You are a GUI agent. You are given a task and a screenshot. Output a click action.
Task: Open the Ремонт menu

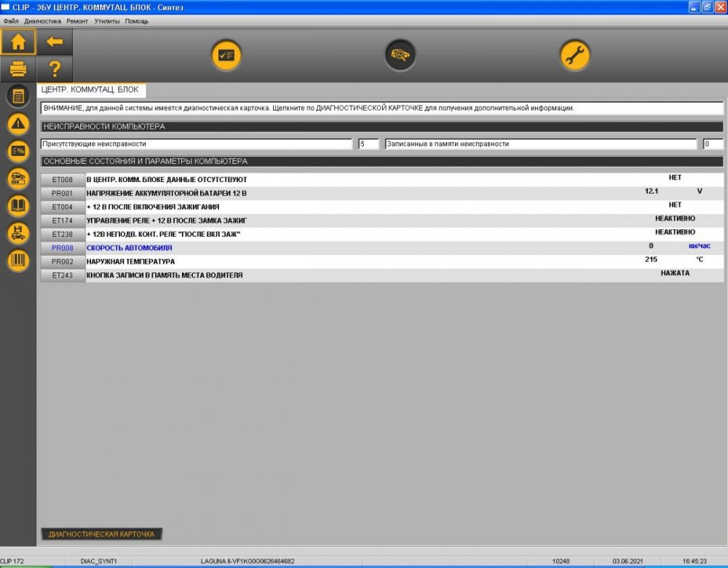click(x=77, y=21)
